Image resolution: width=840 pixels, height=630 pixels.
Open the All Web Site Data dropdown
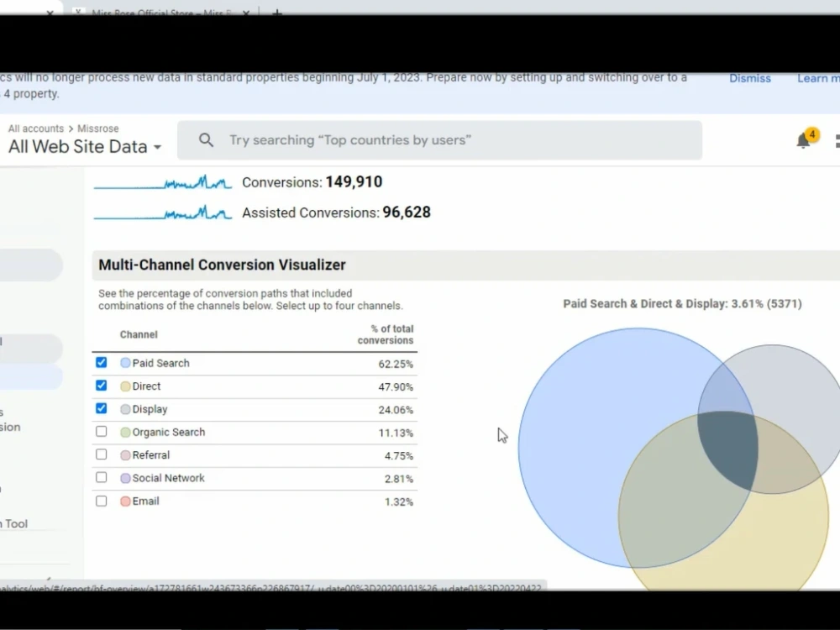pyautogui.click(x=85, y=147)
